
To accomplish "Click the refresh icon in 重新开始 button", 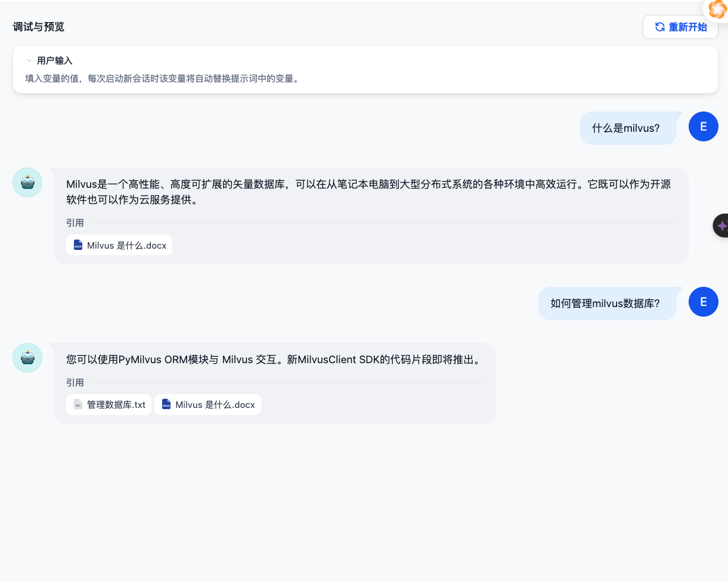I will 659,27.
